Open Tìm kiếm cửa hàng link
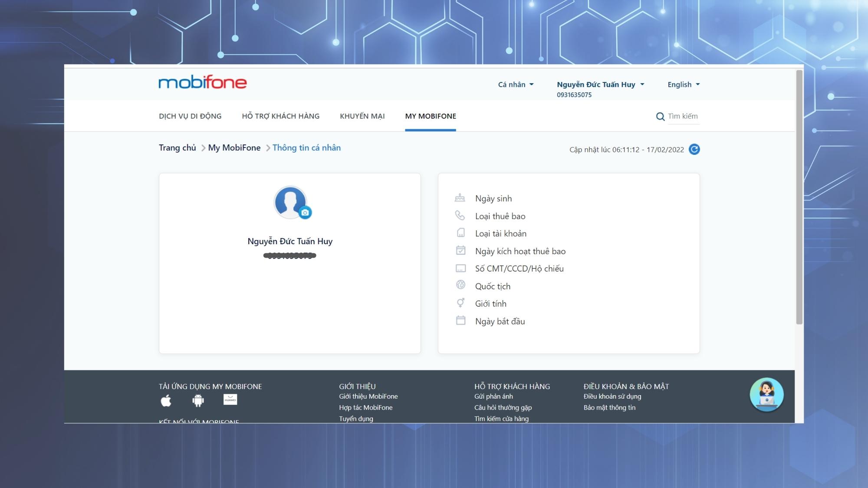Viewport: 868px width, 488px height. point(501,419)
